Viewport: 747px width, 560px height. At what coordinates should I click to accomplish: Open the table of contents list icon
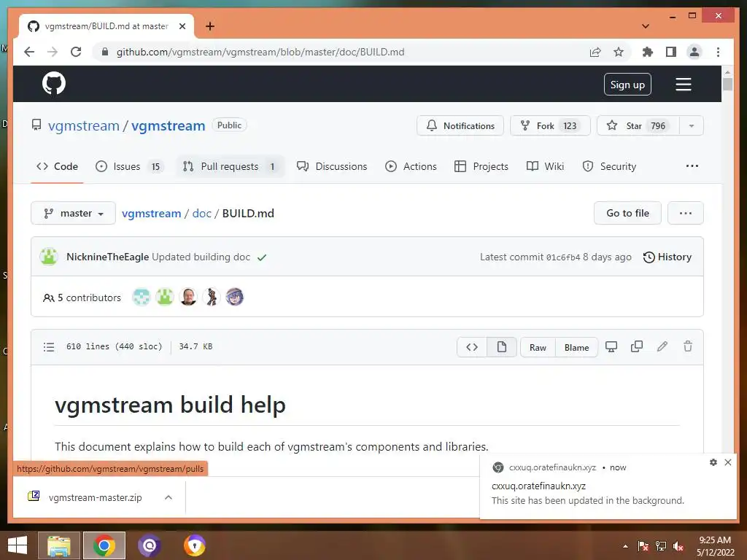(x=49, y=346)
